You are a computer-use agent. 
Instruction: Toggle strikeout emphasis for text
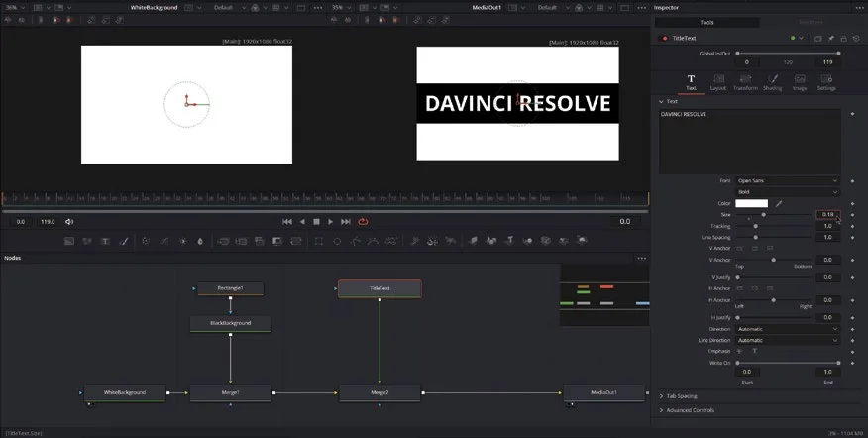[739, 351]
